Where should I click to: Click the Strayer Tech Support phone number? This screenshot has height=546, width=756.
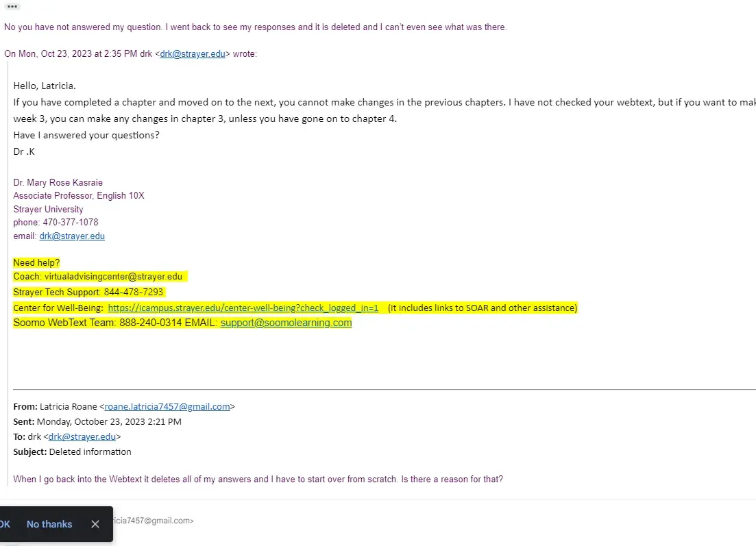[134, 292]
